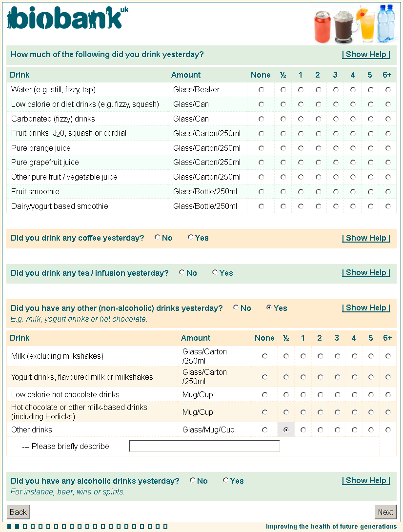Image resolution: width=403 pixels, height=532 pixels.
Task: Select ½ for fruit smoothie
Action: pos(283,192)
